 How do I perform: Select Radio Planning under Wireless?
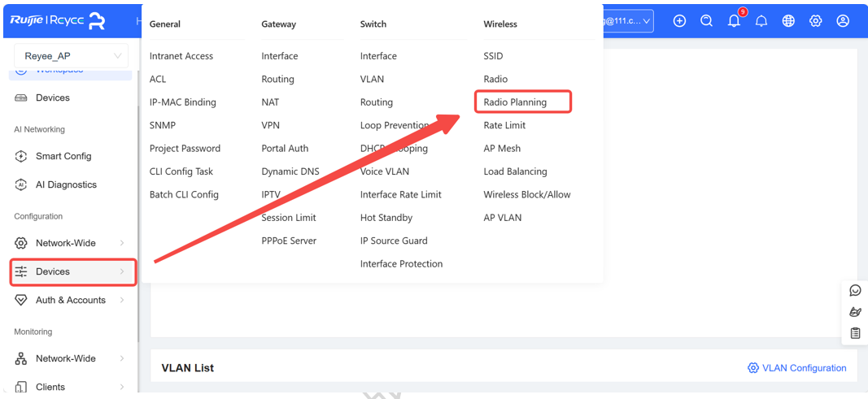pyautogui.click(x=515, y=102)
